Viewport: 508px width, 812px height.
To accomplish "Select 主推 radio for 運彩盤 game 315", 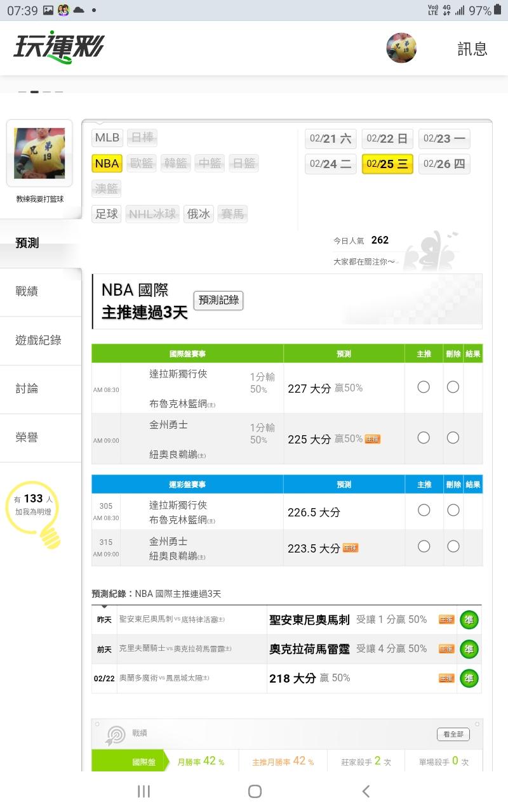I will tap(424, 546).
